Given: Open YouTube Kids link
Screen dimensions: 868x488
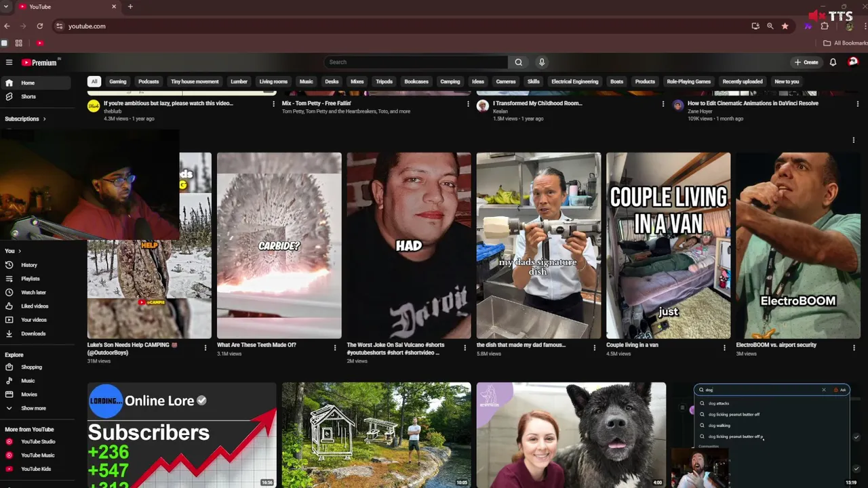Looking at the screenshot, I should 36,469.
